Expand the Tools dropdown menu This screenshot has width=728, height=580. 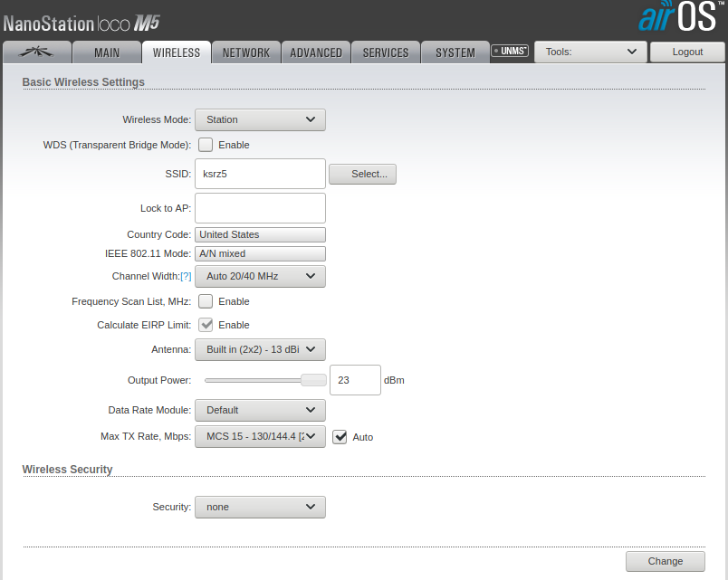[590, 52]
